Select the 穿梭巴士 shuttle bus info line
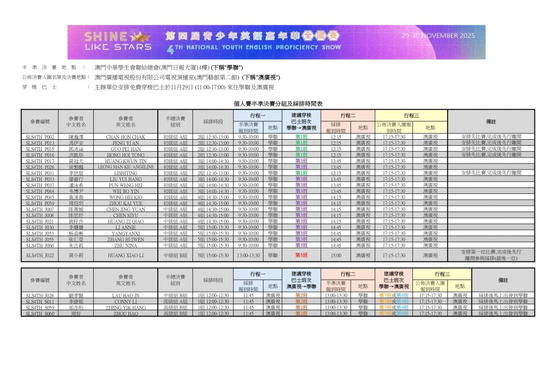The image size is (555, 392). tap(184, 87)
